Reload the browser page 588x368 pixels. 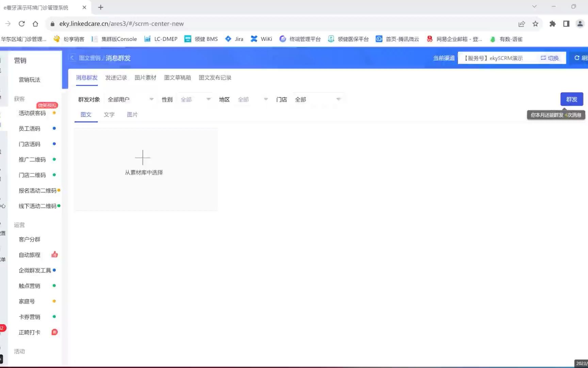coord(21,24)
